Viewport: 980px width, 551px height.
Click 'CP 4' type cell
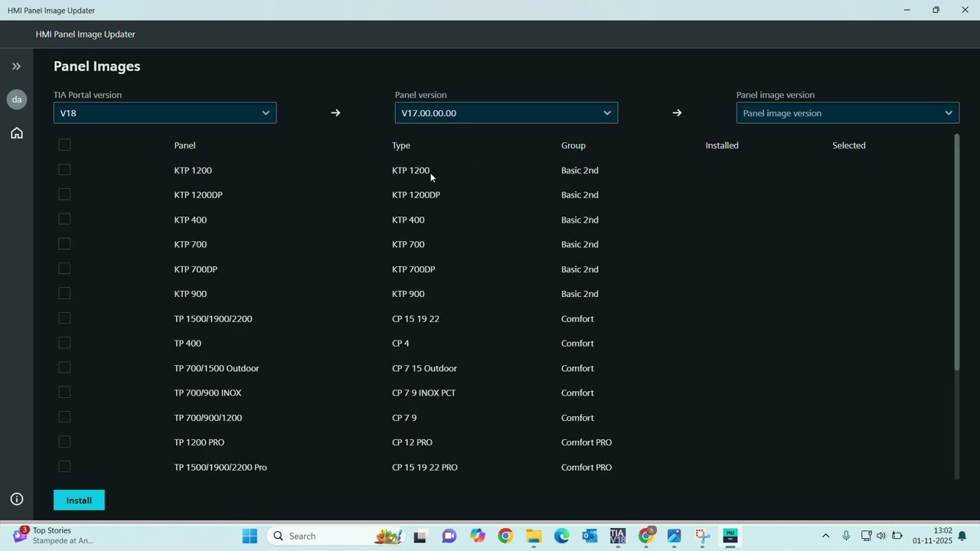[x=400, y=344]
